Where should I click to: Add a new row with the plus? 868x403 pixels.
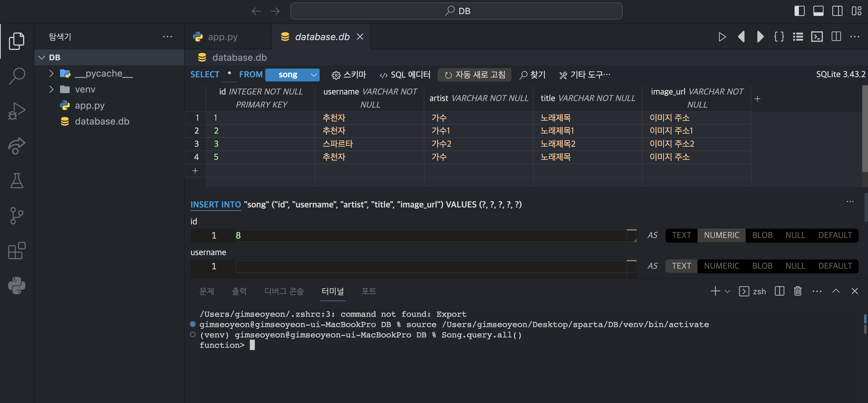point(195,171)
